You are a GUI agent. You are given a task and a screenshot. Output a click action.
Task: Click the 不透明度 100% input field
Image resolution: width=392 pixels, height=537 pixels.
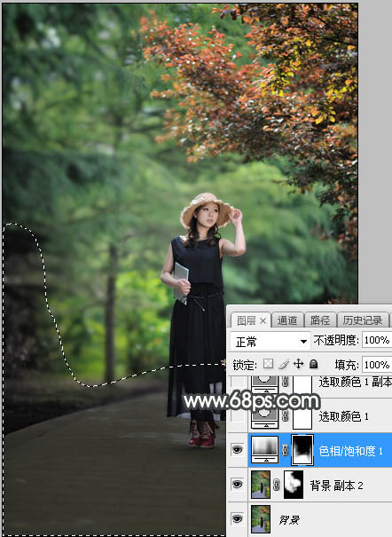point(377,340)
